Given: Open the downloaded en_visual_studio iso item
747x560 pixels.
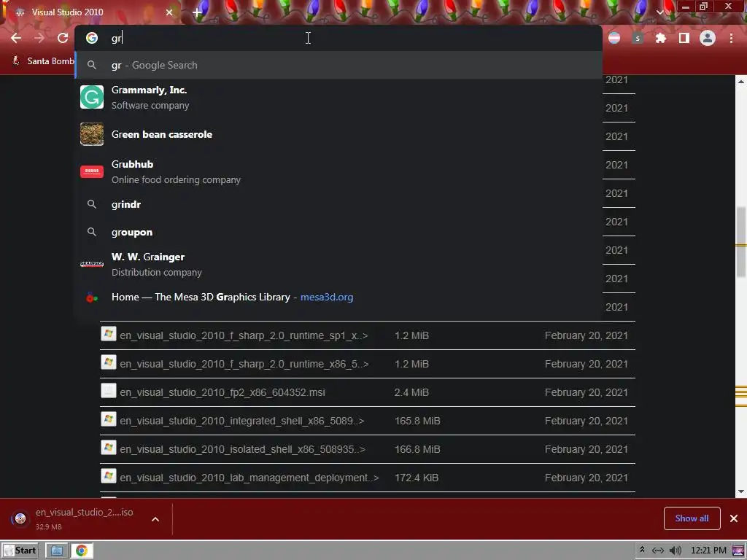Looking at the screenshot, I should coord(76,519).
